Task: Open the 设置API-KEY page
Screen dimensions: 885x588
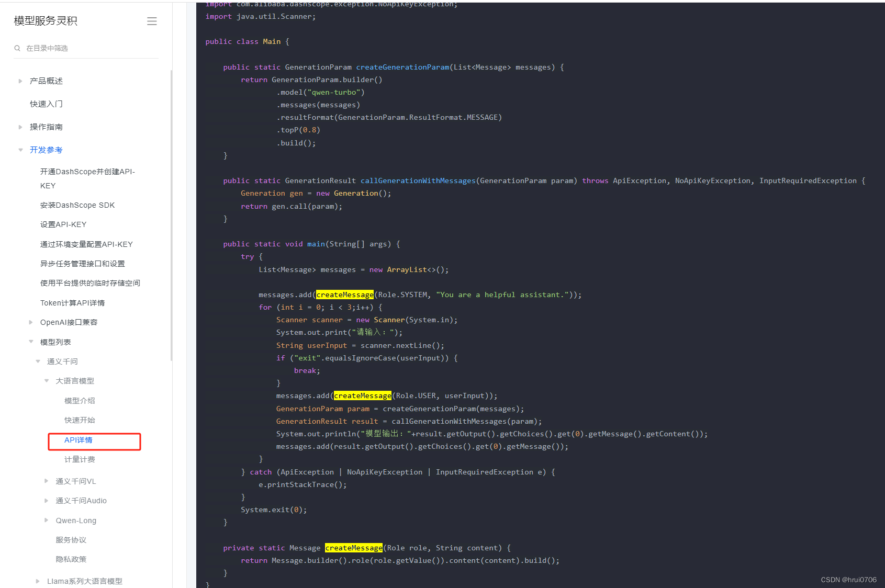Action: (63, 224)
